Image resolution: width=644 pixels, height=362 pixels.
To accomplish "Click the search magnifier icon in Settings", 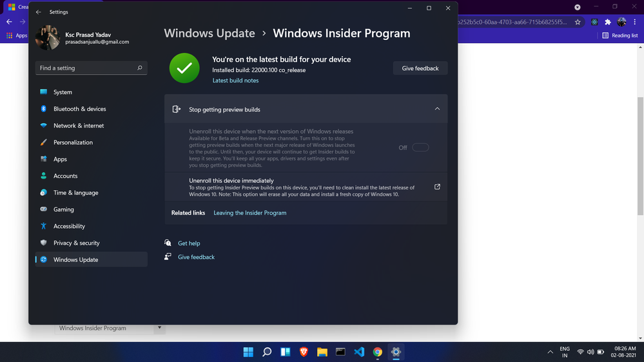I will tap(140, 68).
